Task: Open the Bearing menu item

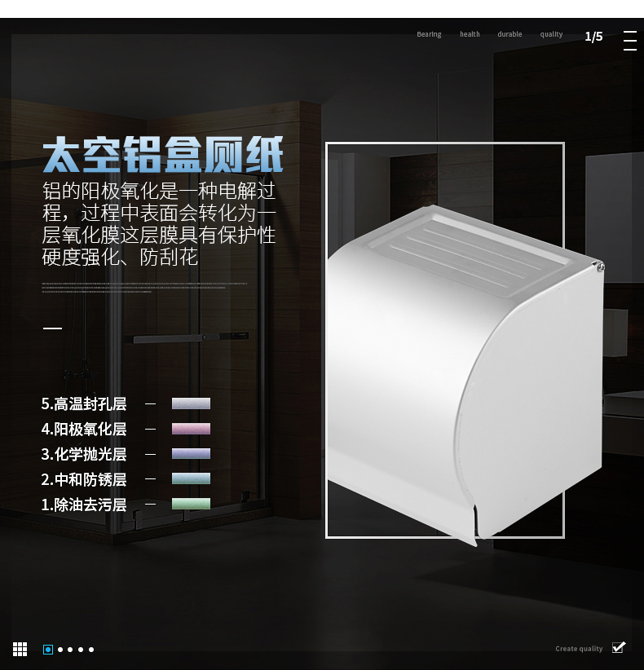Action: point(429,34)
